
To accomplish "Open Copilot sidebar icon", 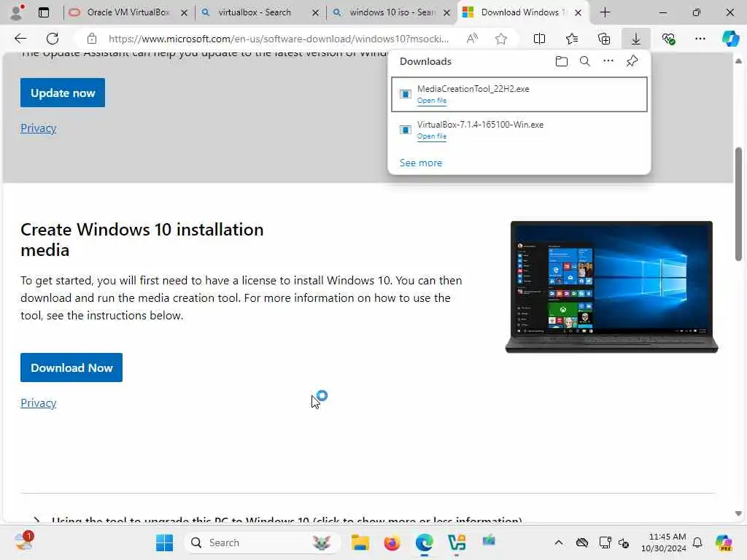I will (730, 39).
